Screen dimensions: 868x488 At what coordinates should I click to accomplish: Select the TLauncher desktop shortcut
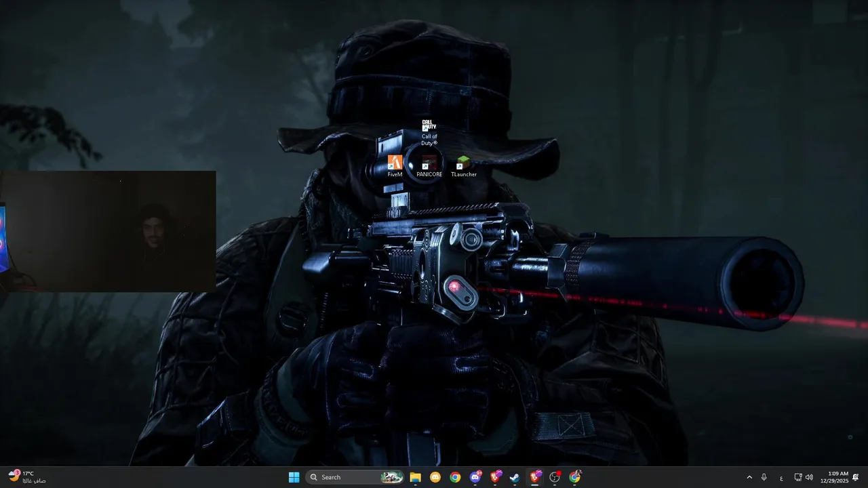pos(463,166)
